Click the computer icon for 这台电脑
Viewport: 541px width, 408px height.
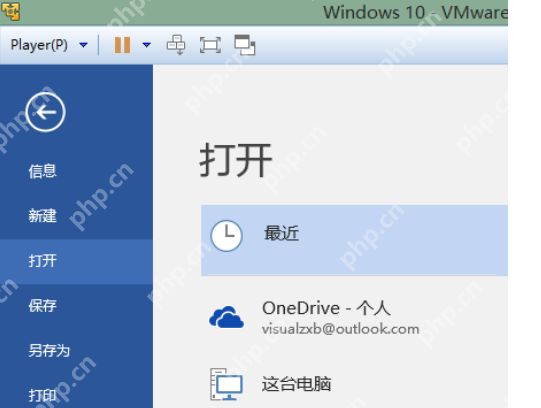tap(226, 384)
